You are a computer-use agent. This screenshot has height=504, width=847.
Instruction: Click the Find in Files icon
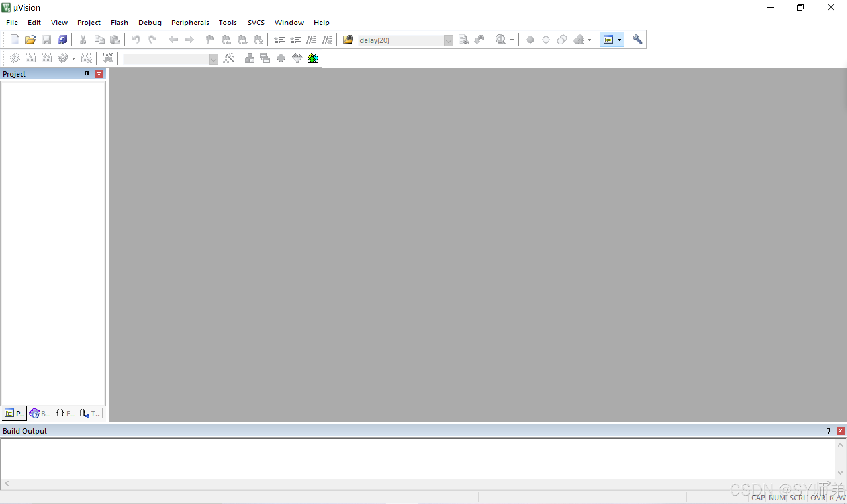(x=348, y=40)
